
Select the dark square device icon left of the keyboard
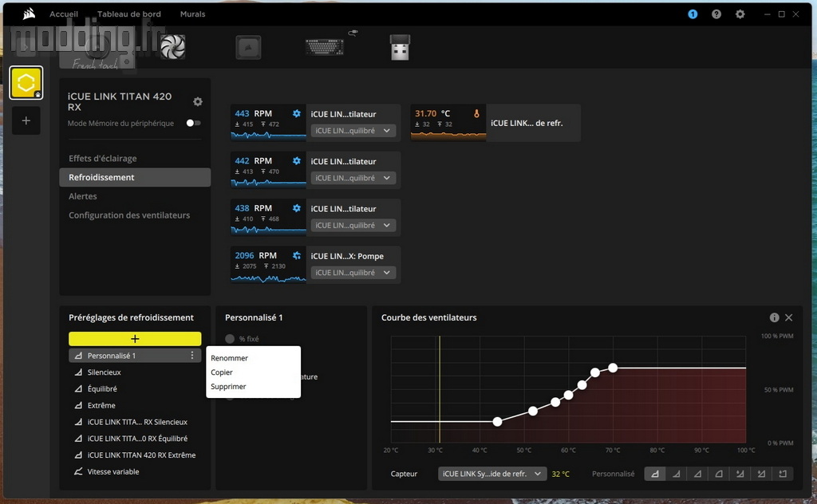[x=249, y=47]
